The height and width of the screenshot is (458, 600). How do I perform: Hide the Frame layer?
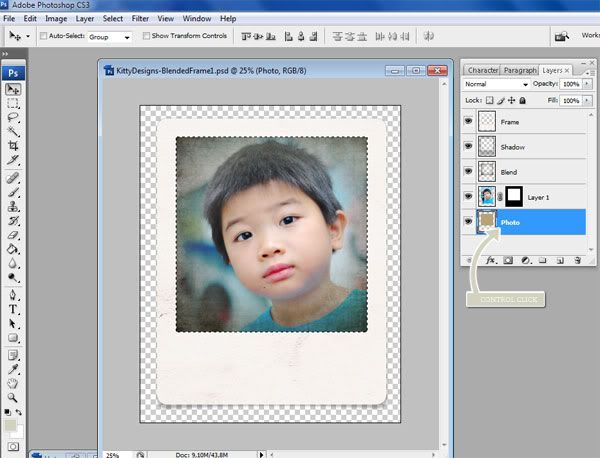(468, 121)
